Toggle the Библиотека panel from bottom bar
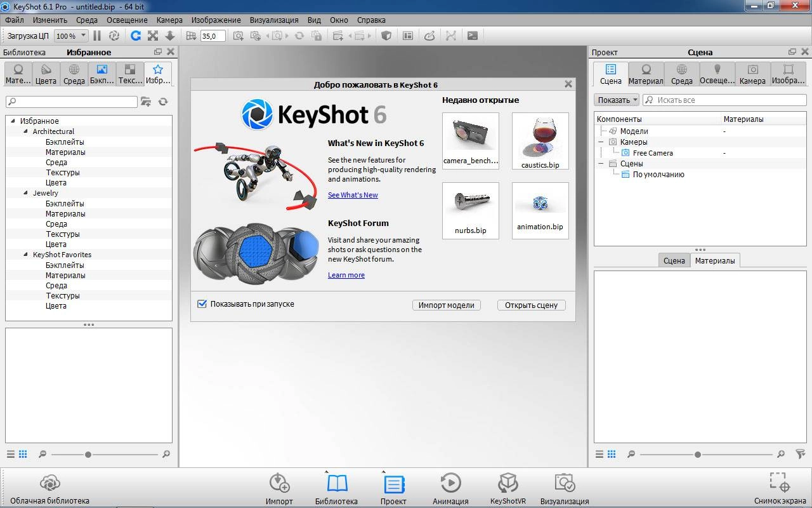The width and height of the screenshot is (812, 508). click(x=337, y=489)
